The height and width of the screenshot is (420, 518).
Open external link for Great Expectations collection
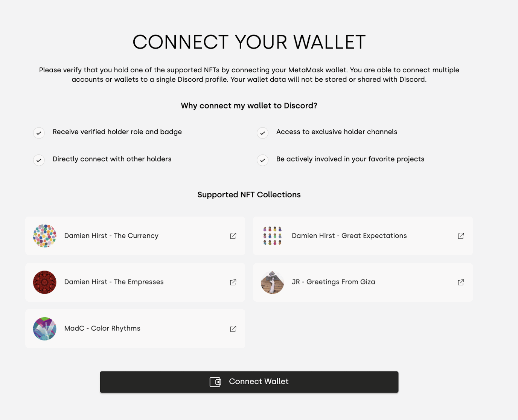(x=461, y=236)
